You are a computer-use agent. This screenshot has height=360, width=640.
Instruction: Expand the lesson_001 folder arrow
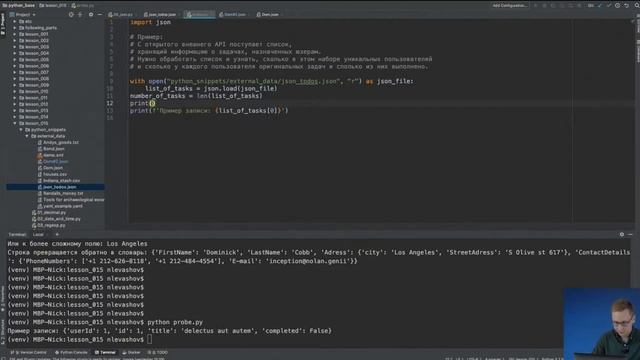point(15,34)
